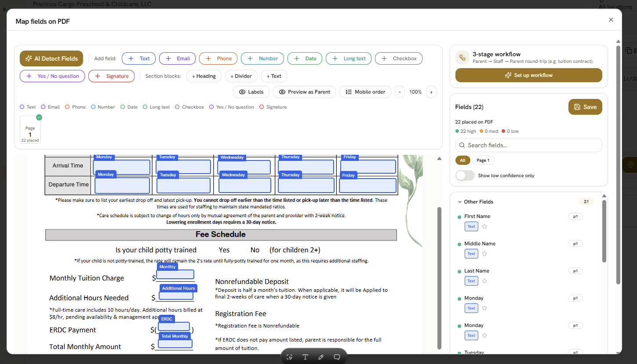Image resolution: width=637 pixels, height=364 pixels.
Task: Zoom in with the plus button
Action: 431,92
